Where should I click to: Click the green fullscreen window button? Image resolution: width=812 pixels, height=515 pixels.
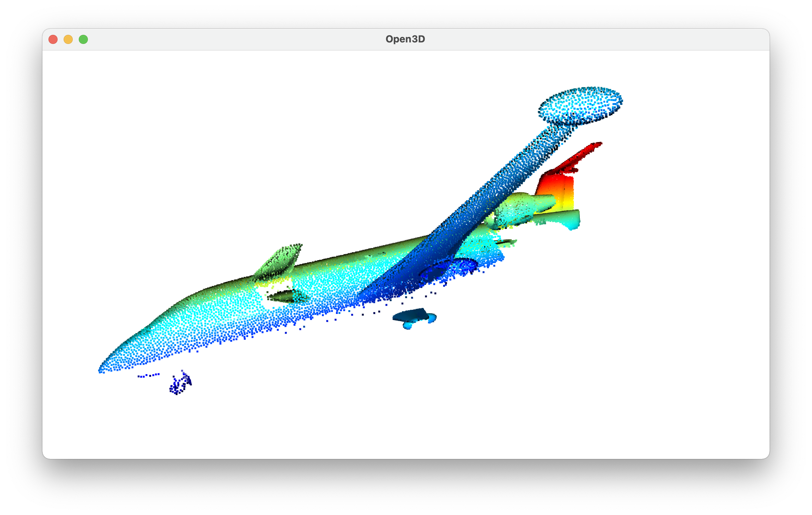(83, 39)
